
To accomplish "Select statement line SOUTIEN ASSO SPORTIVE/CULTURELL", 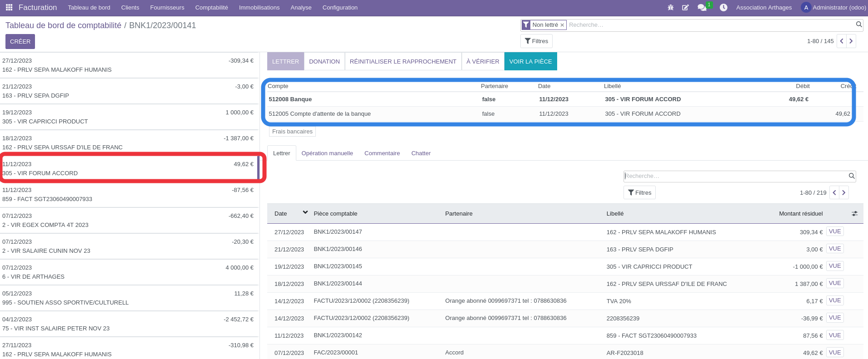I will point(130,298).
